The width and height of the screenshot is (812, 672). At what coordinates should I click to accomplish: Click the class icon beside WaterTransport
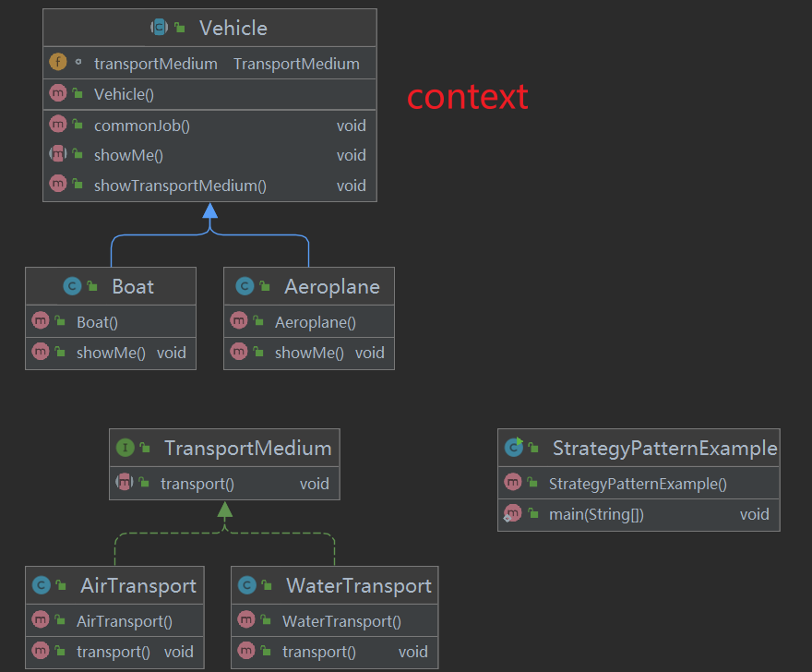pos(247,585)
